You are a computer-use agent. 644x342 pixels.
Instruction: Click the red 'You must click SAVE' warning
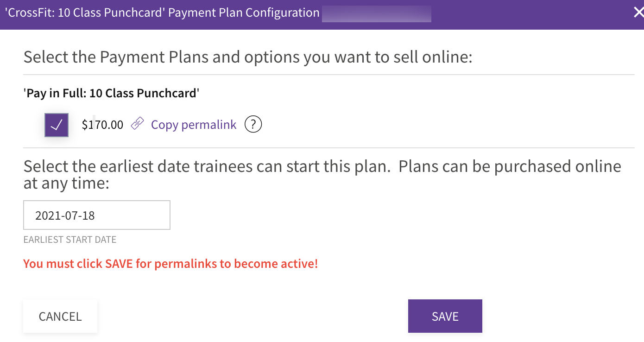coord(170,264)
